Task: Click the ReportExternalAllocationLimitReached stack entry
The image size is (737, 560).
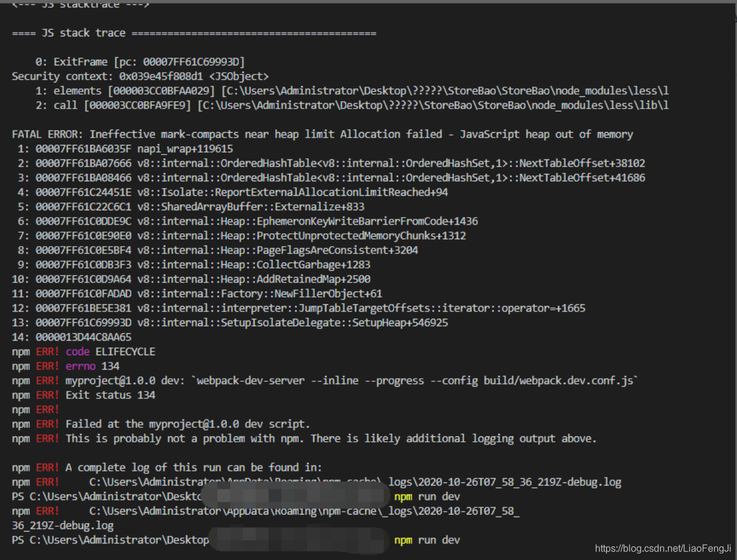Action: (243, 192)
